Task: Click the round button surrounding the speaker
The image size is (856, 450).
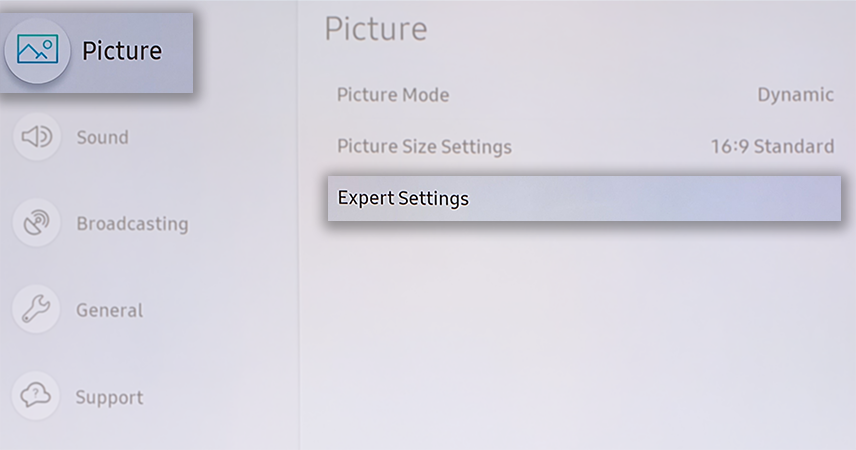Action: tap(37, 137)
